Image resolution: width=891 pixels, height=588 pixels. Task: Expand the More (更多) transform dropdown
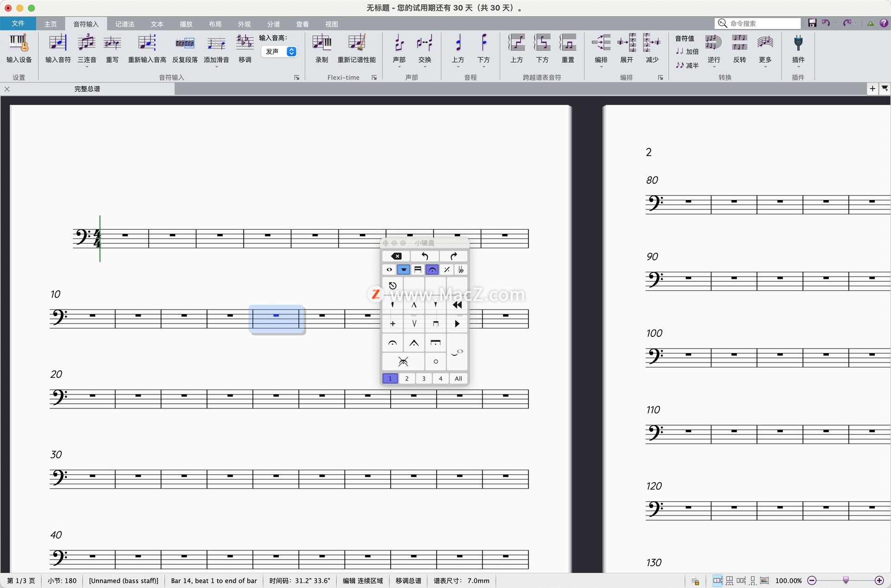765,67
